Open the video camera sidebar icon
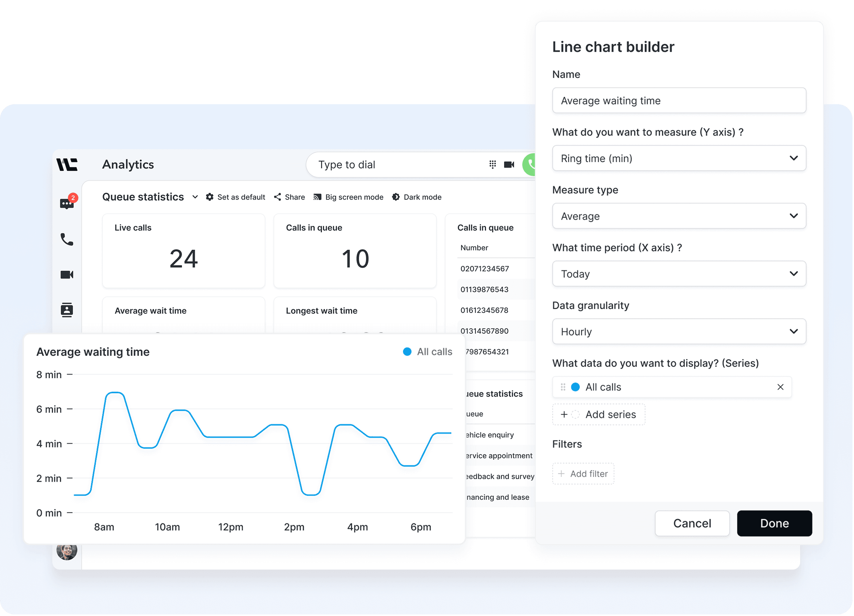The height and width of the screenshot is (616, 854). click(67, 274)
